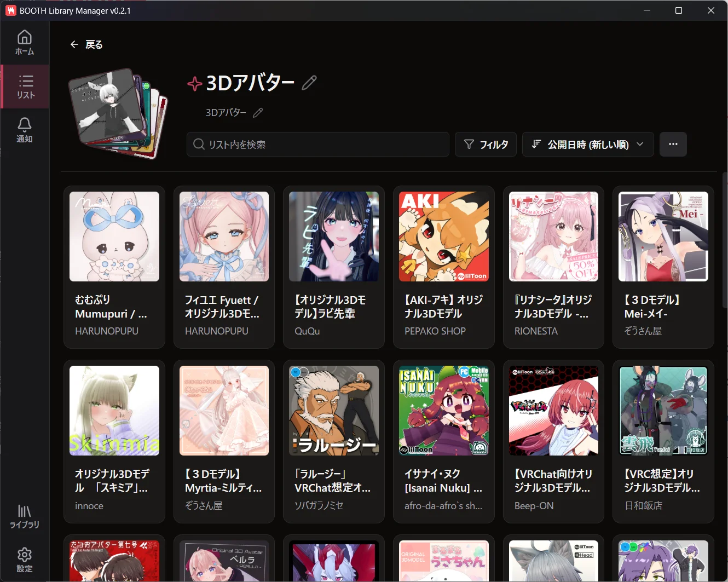Screen dimensions: 728x582
Task: Open the Library section in sidebar
Action: (x=25, y=516)
